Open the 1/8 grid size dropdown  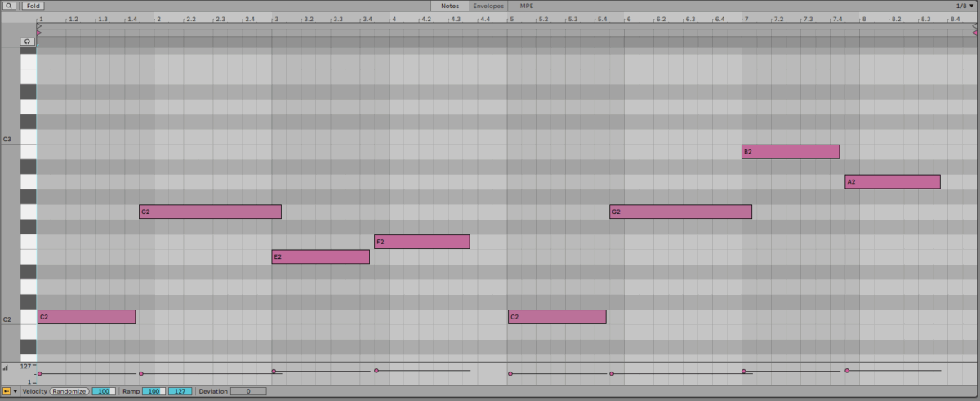965,5
